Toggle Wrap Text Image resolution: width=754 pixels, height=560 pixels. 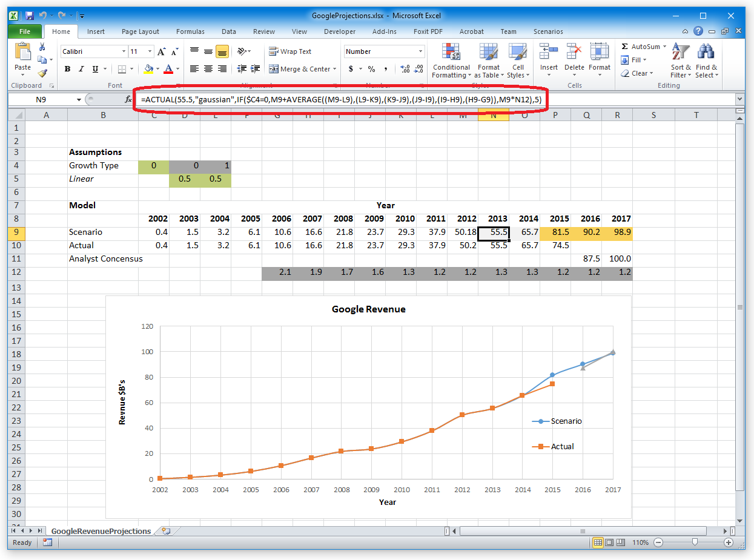pyautogui.click(x=290, y=51)
